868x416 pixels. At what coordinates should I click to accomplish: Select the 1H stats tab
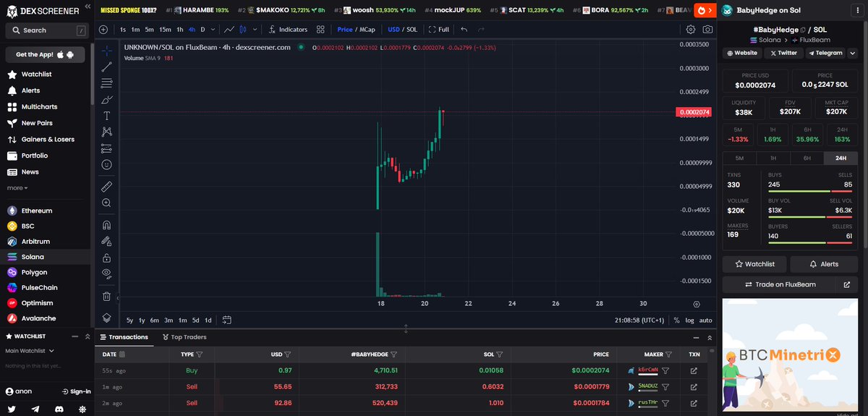click(773, 158)
